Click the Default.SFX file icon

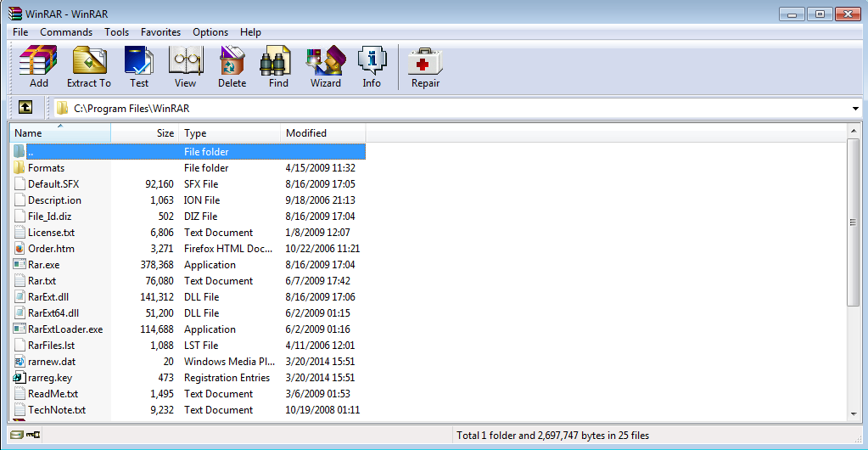20,183
